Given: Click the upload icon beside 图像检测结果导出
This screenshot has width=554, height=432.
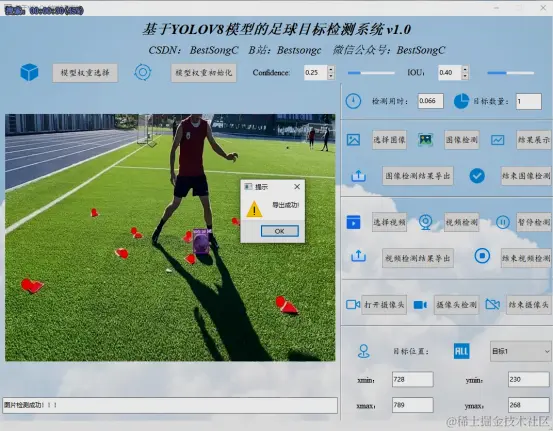Looking at the screenshot, I should coord(358,176).
